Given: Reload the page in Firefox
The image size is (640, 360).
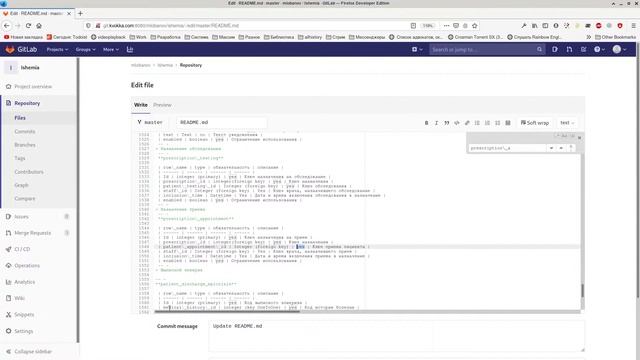Looking at the screenshot, I should 28,25.
